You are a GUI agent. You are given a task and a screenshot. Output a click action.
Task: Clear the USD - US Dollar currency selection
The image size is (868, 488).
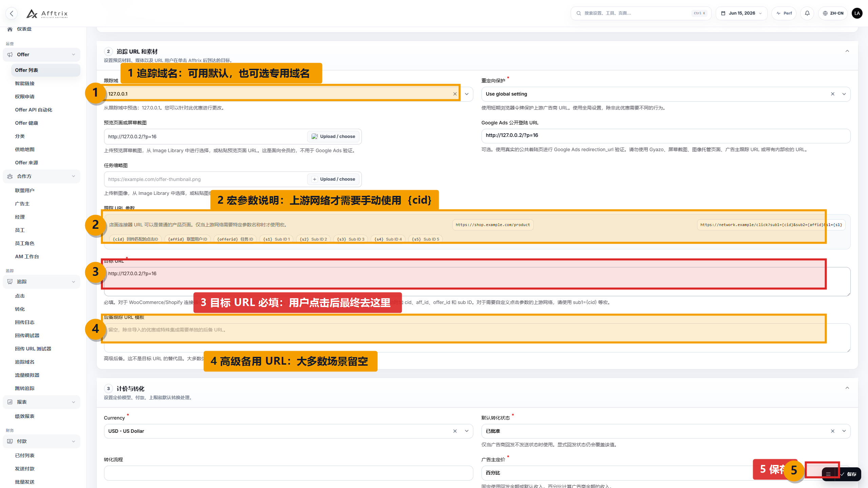(x=455, y=431)
